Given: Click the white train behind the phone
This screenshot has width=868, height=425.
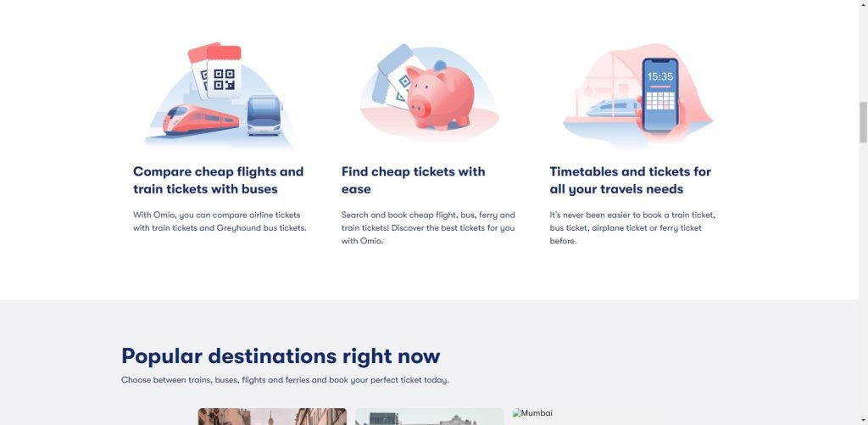Looking at the screenshot, I should [613, 107].
